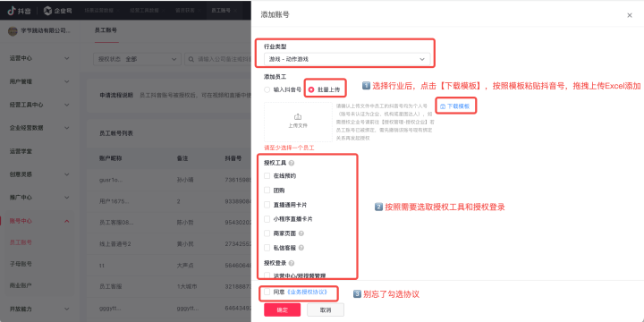644x322 pixels.
Task: Check the 直播通用卡片 checkbox
Action: tap(267, 205)
